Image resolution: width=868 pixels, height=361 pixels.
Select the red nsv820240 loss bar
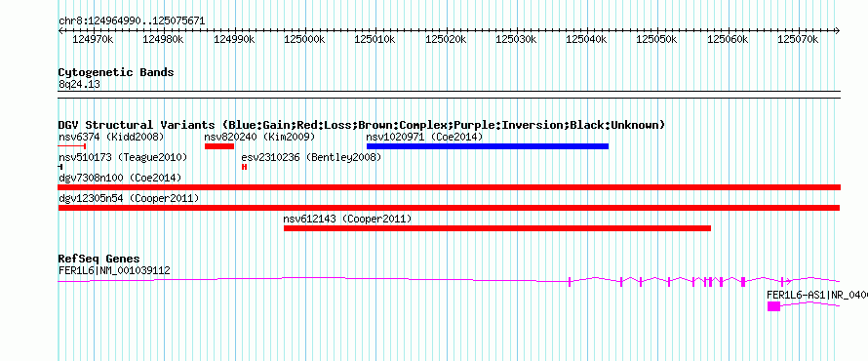(219, 146)
